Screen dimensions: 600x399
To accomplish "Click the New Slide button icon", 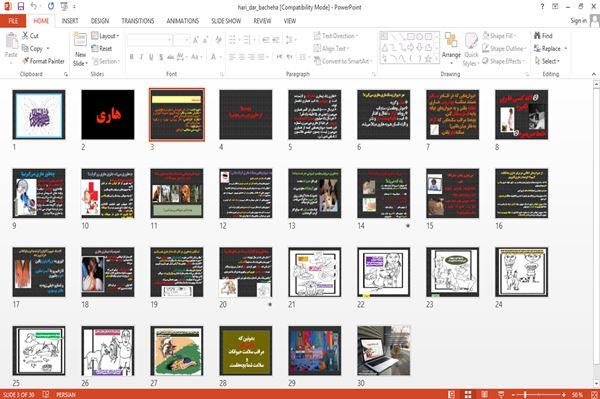I will 80,40.
